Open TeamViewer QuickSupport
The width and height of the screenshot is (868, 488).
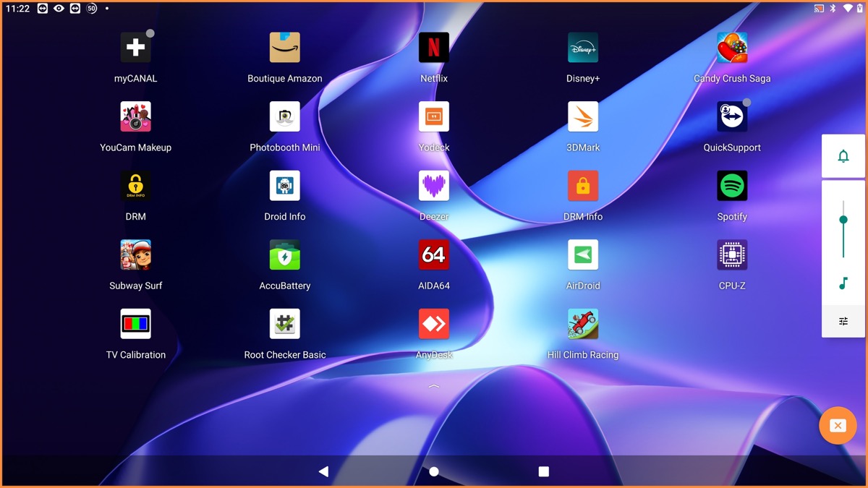click(732, 116)
